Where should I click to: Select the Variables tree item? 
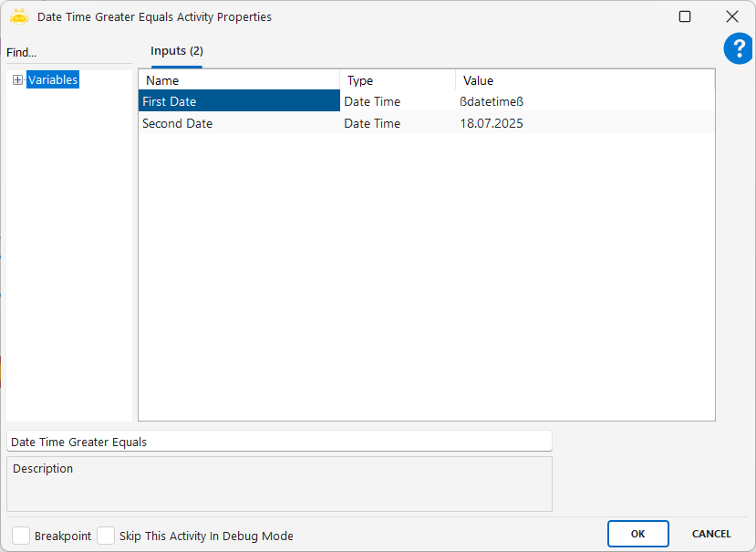coord(53,80)
